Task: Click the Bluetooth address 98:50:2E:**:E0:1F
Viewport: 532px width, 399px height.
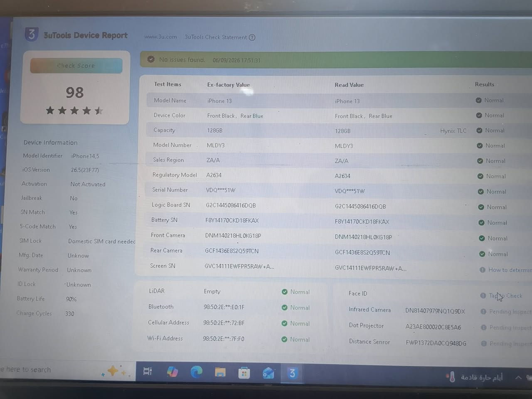Action: point(224,307)
